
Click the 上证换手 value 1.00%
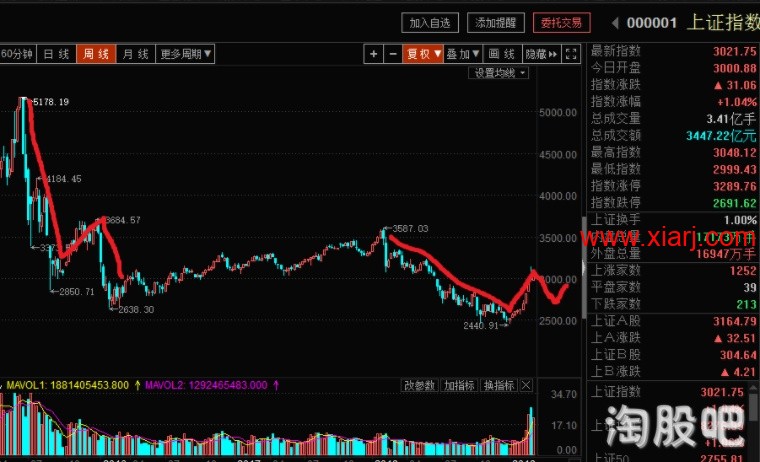tap(740, 220)
